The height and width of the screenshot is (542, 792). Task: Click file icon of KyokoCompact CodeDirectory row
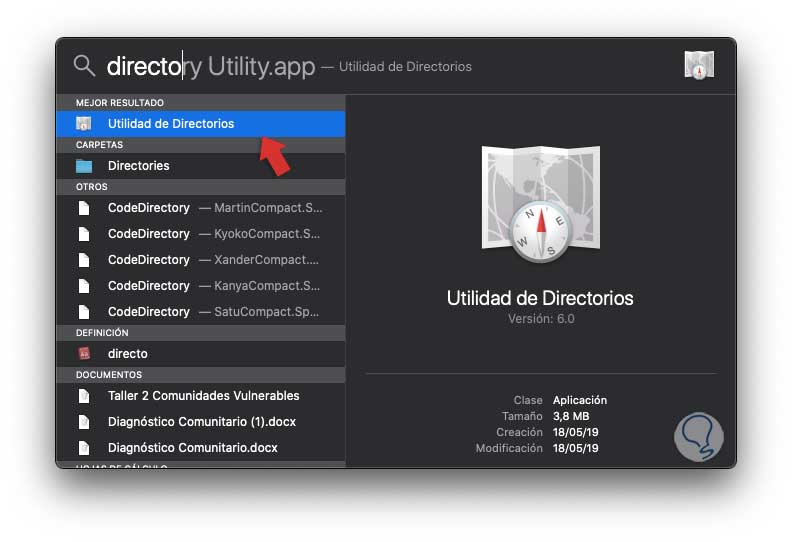point(84,234)
